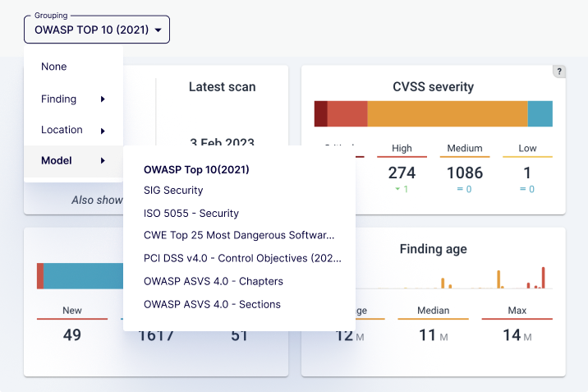Click the Finding age heading
The height and width of the screenshot is (392, 588).
tap(433, 249)
